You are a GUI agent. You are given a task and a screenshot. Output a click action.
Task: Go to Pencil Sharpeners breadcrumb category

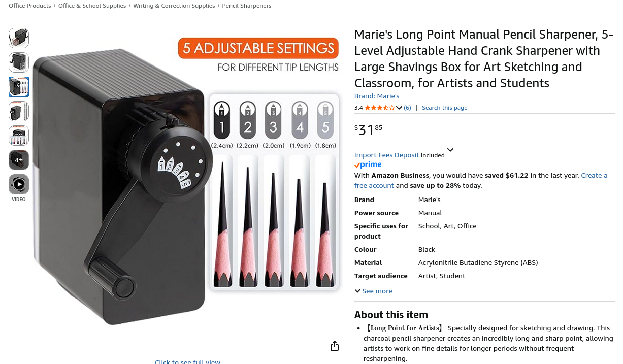pos(247,6)
